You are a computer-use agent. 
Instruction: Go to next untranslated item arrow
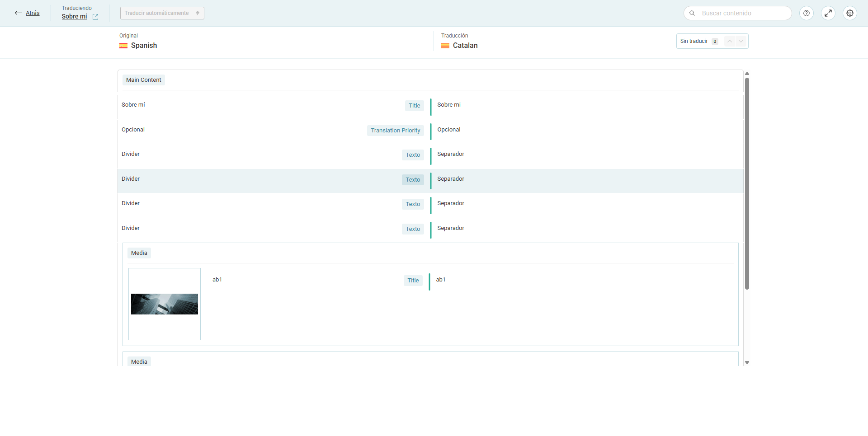tap(741, 41)
